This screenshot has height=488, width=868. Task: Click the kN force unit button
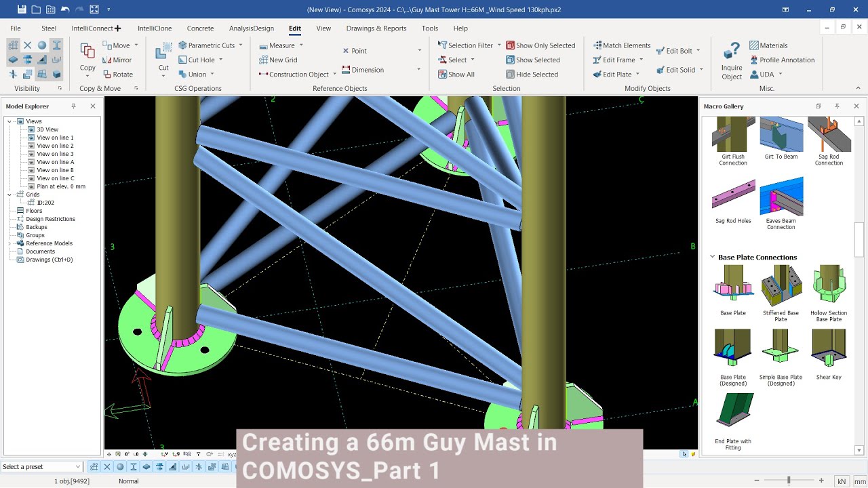[x=842, y=481]
